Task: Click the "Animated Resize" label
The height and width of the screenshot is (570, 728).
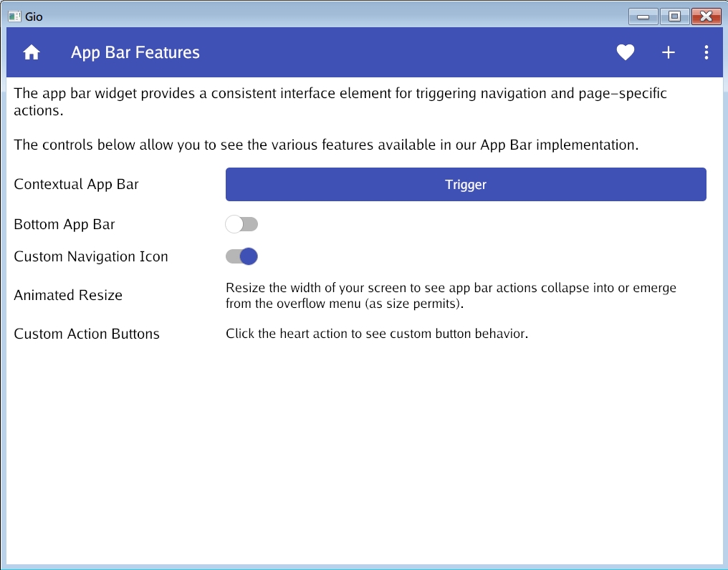Action: coord(68,295)
